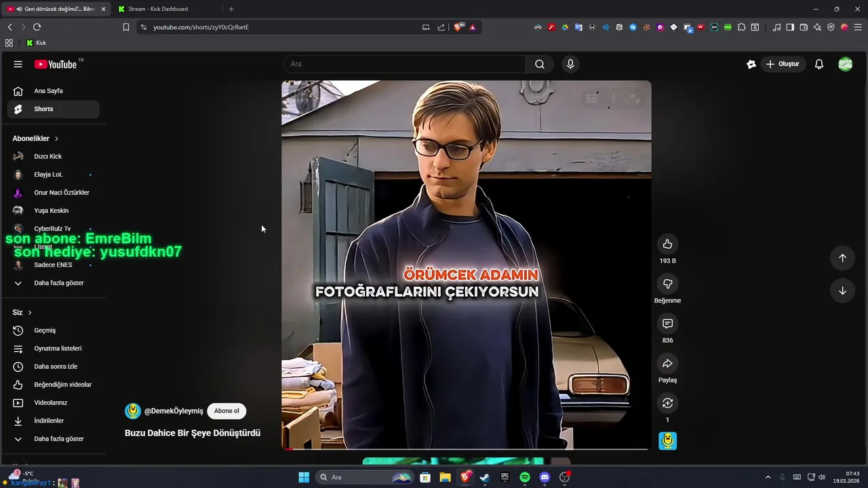Reload the current page
Screen dimensions: 868x488
coord(37,27)
